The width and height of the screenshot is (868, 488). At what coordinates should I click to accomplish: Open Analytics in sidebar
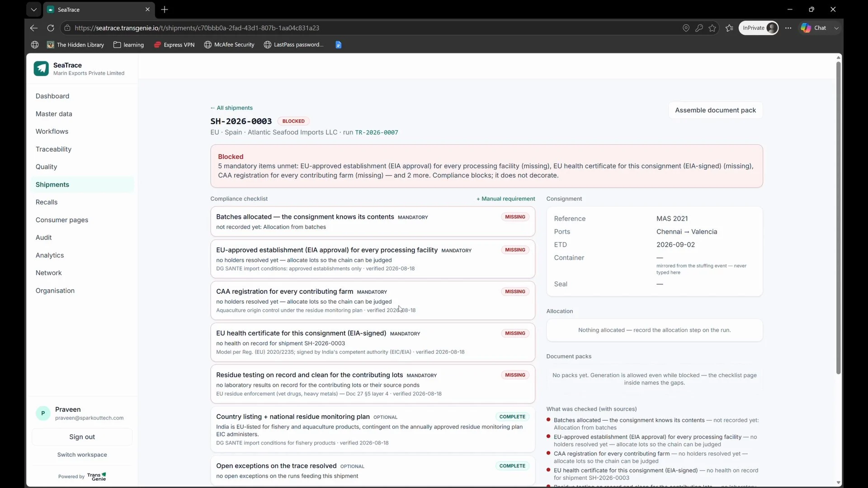pos(50,255)
